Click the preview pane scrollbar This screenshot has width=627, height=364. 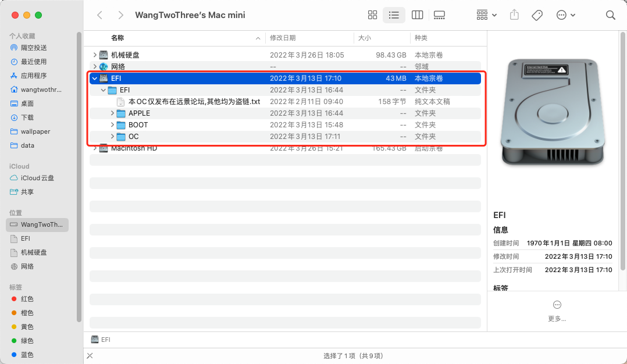click(622, 151)
